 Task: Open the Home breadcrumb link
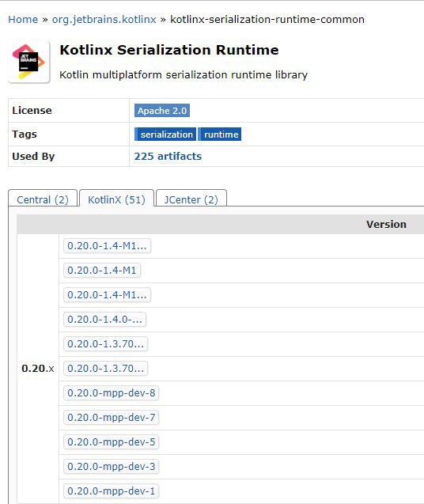point(23,20)
